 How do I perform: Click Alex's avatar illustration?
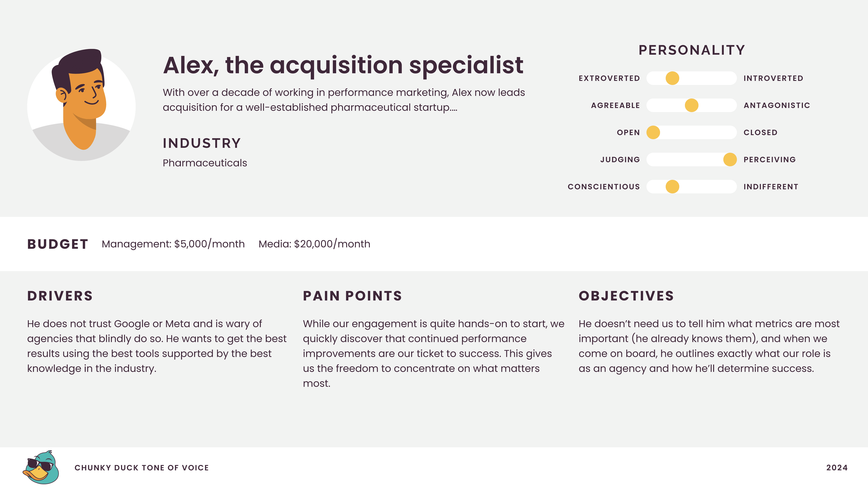pyautogui.click(x=81, y=105)
